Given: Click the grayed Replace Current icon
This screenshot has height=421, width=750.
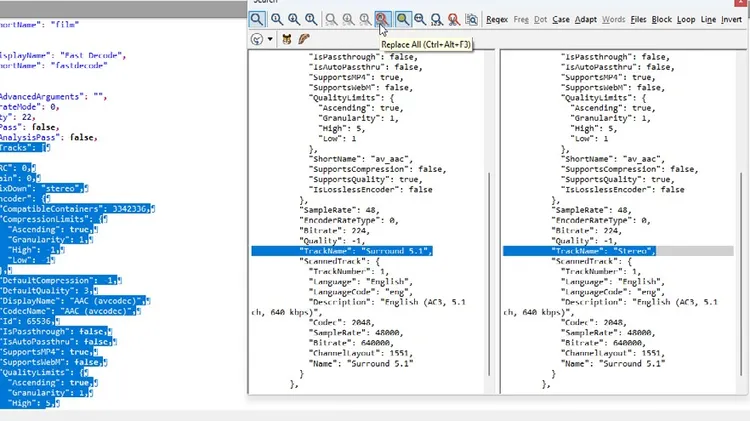Looking at the screenshot, I should tap(331, 19).
